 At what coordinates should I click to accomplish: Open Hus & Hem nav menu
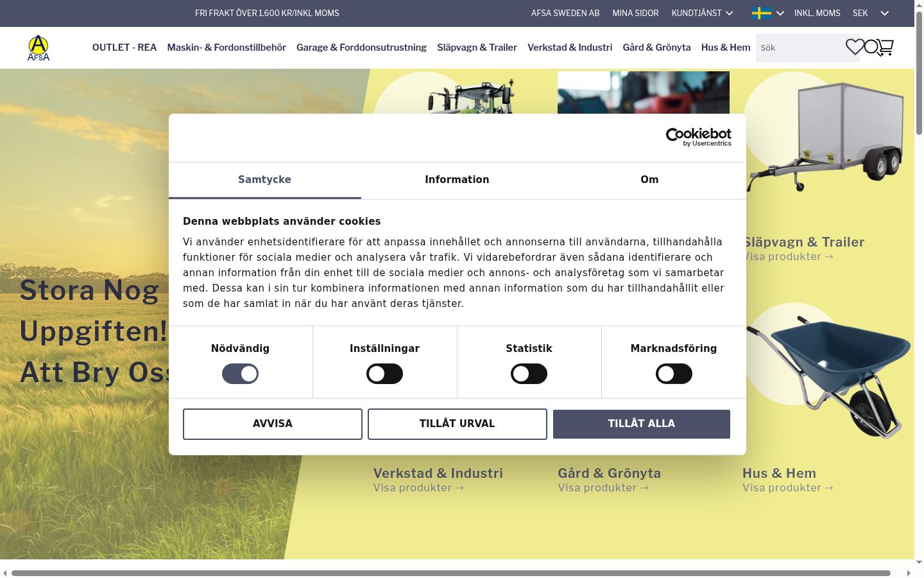coord(726,48)
